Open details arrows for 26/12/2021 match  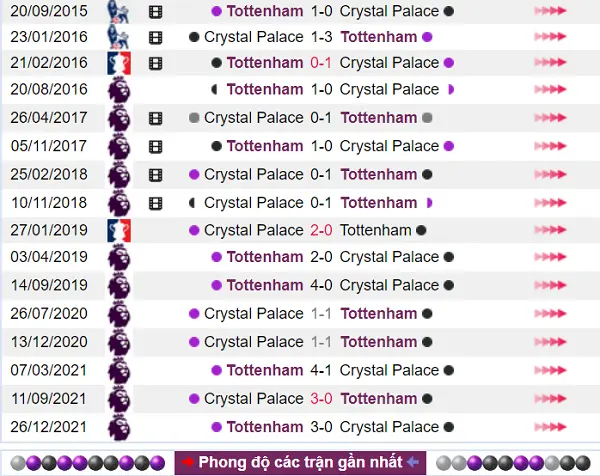550,427
